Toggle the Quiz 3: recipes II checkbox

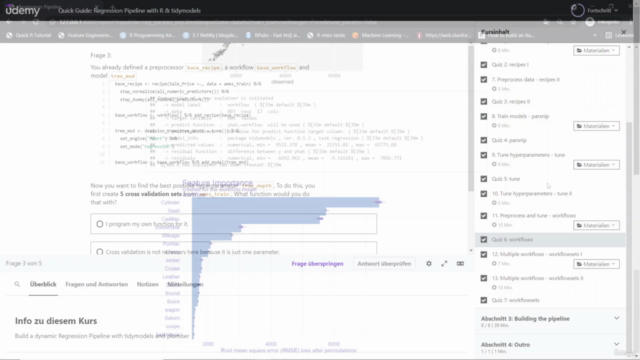pos(484,101)
